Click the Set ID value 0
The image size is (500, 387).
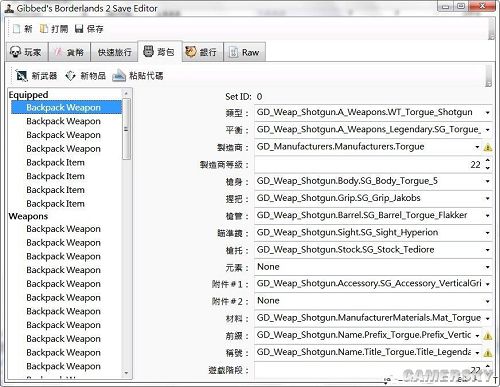click(x=259, y=97)
